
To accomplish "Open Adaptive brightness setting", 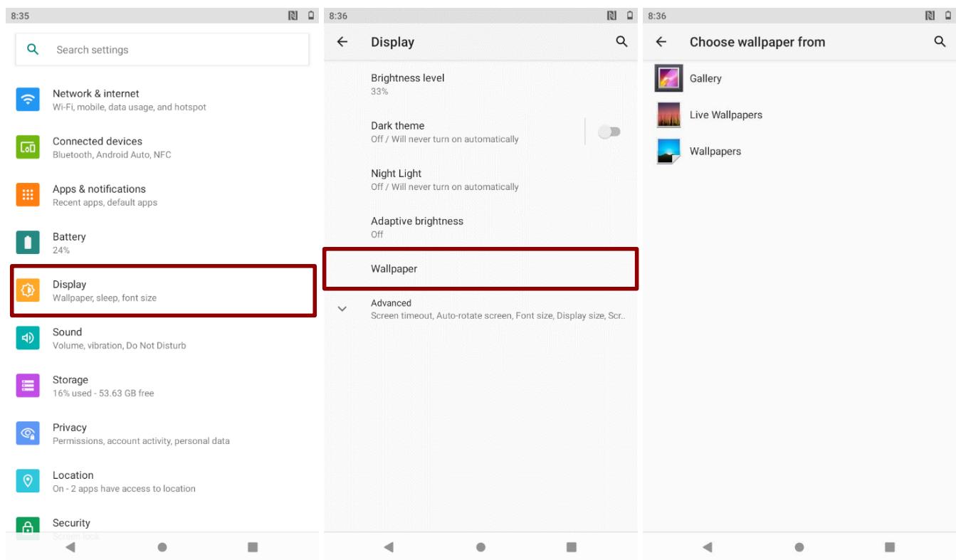I will coord(480,227).
